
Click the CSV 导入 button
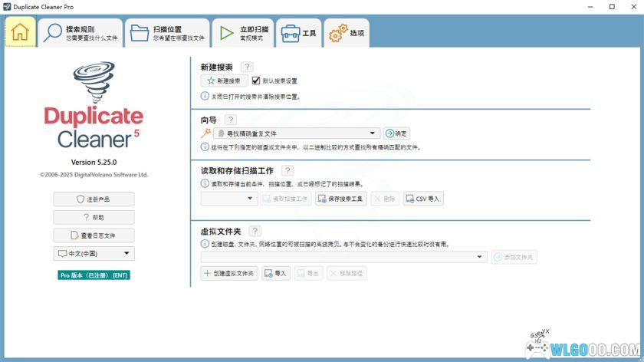pyautogui.click(x=423, y=199)
